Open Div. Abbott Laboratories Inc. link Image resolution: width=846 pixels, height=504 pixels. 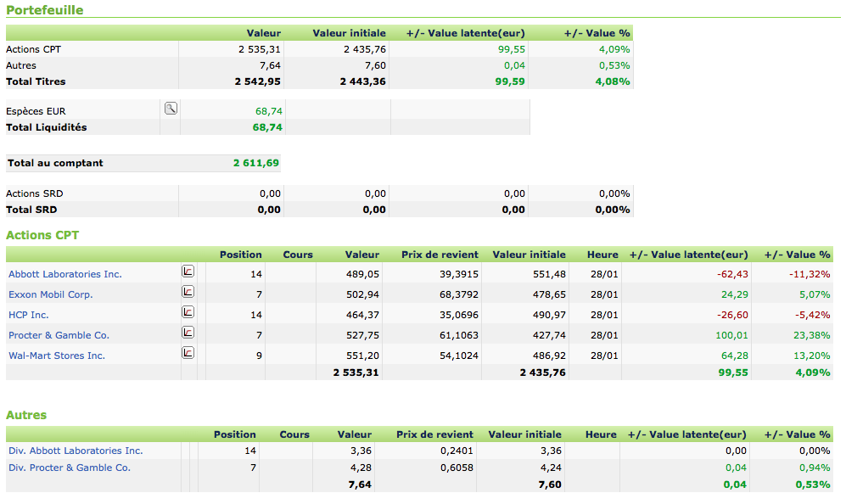click(76, 451)
